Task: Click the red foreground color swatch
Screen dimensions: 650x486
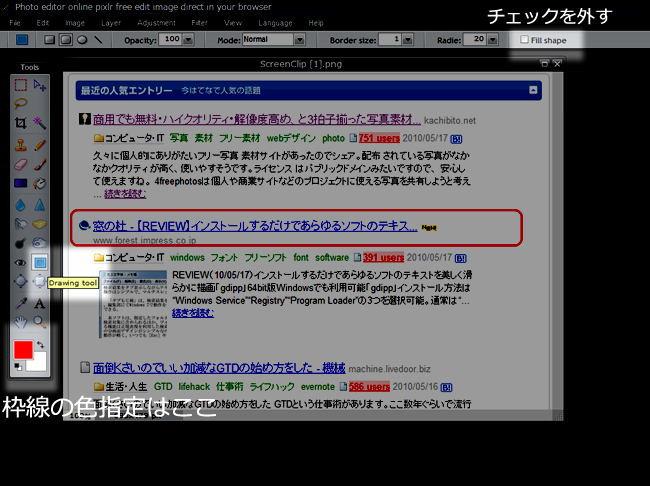Action: pyautogui.click(x=23, y=350)
